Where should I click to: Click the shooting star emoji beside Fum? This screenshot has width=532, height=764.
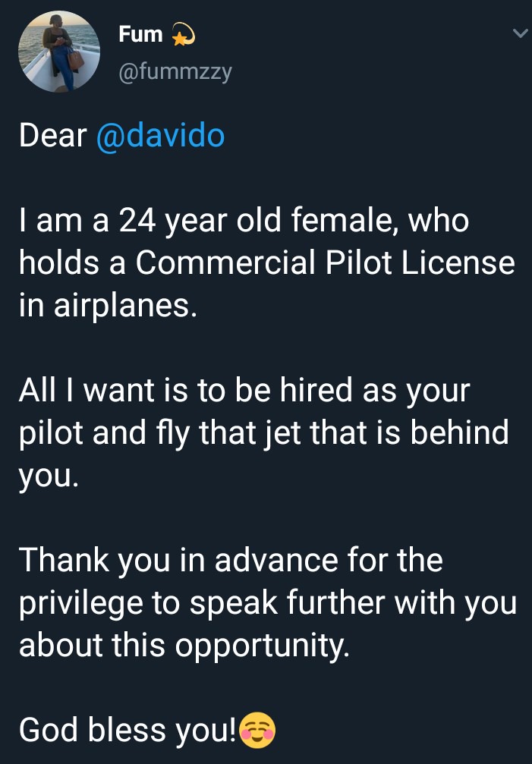184,35
